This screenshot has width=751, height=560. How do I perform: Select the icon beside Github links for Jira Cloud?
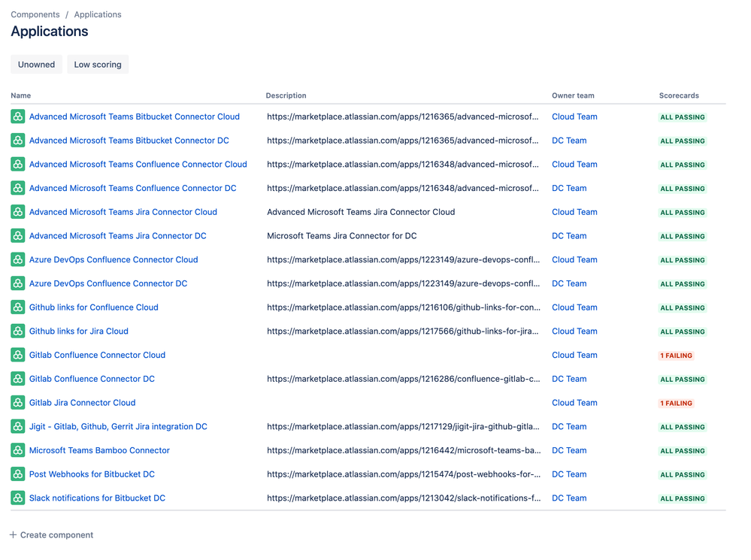17,331
